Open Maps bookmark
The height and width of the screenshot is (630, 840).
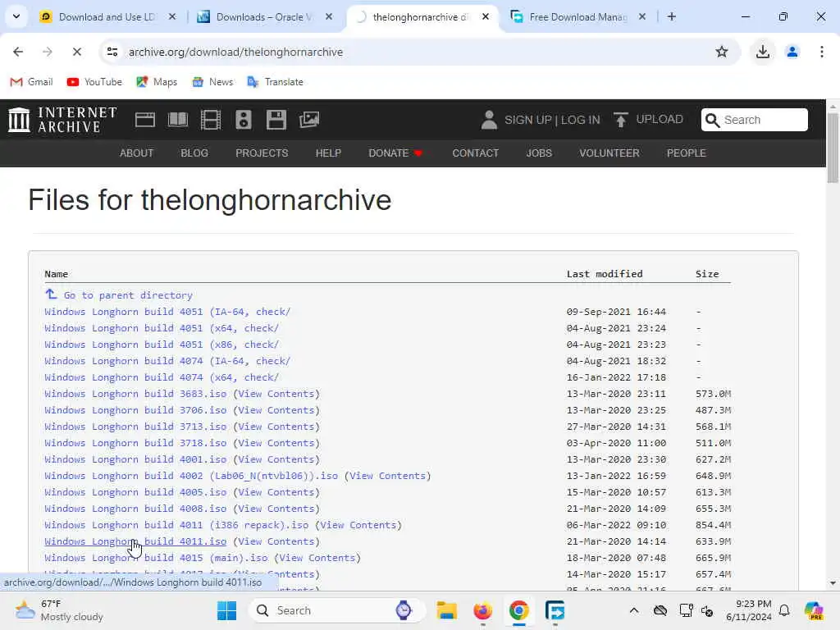pyautogui.click(x=157, y=82)
